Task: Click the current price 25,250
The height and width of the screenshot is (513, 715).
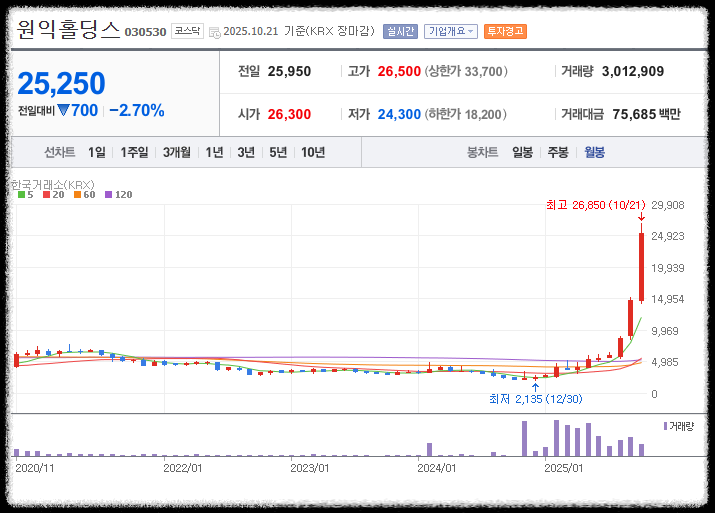Action: (x=61, y=83)
